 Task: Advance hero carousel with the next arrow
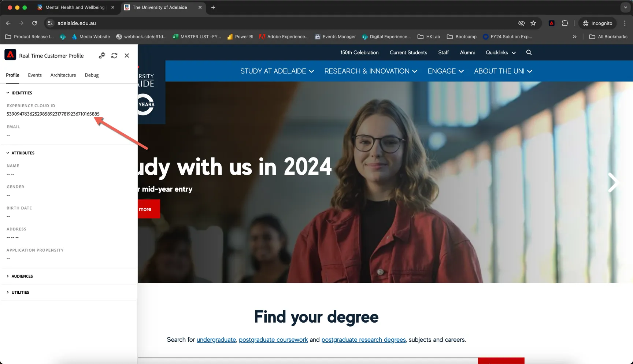pyautogui.click(x=613, y=182)
